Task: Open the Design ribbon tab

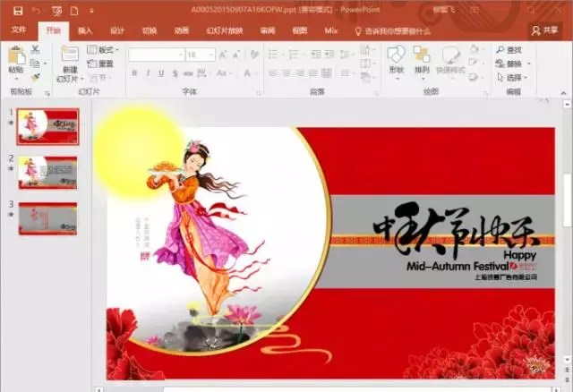Action: (x=116, y=30)
